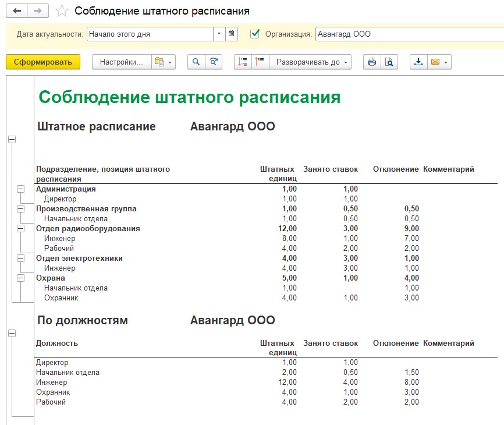The image size is (504, 425).
Task: Open the Разворачивать до dropdown
Action: point(310,62)
